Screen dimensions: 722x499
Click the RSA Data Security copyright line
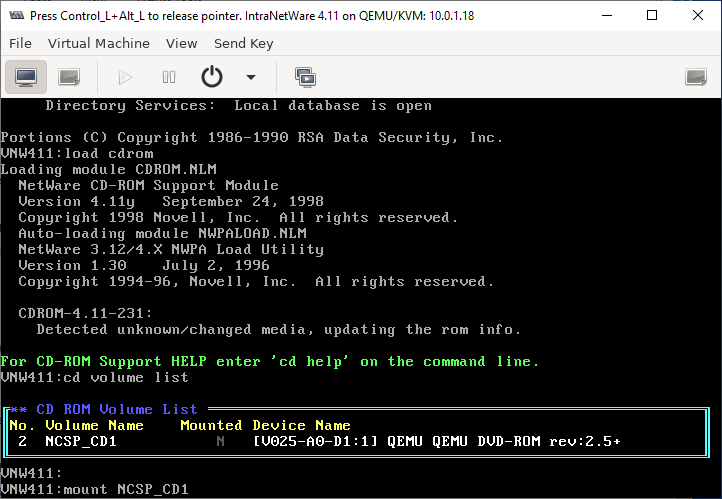[x=251, y=138]
